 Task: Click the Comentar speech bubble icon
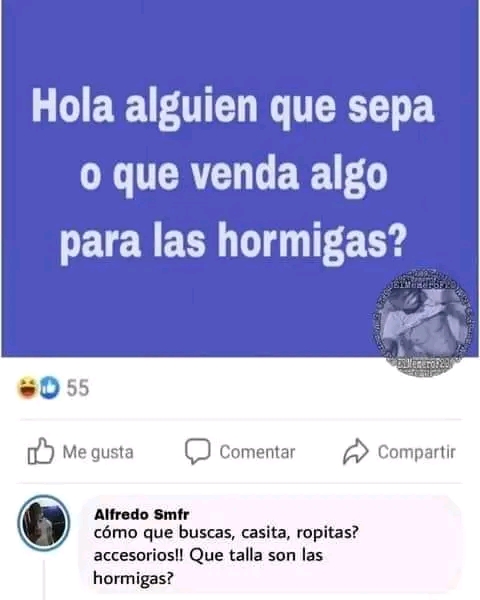click(198, 452)
